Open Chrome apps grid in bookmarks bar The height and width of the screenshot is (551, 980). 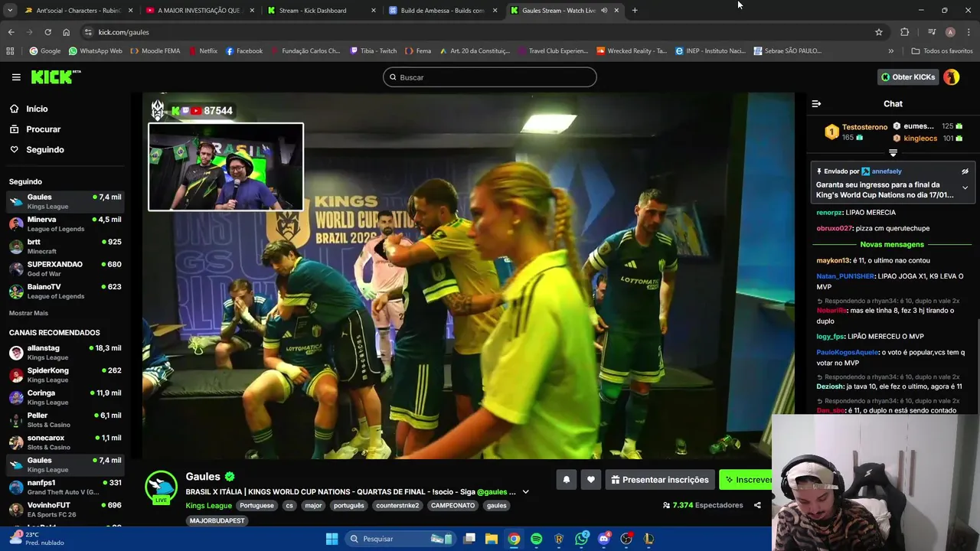[10, 51]
